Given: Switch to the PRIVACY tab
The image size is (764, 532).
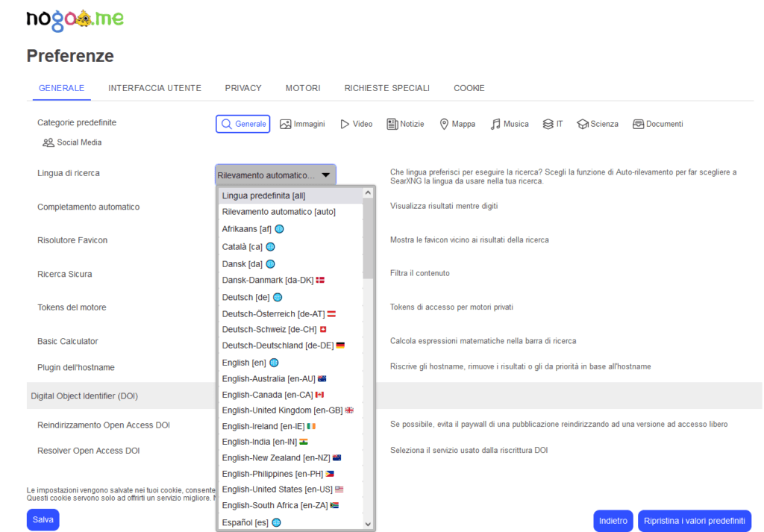Looking at the screenshot, I should point(243,88).
